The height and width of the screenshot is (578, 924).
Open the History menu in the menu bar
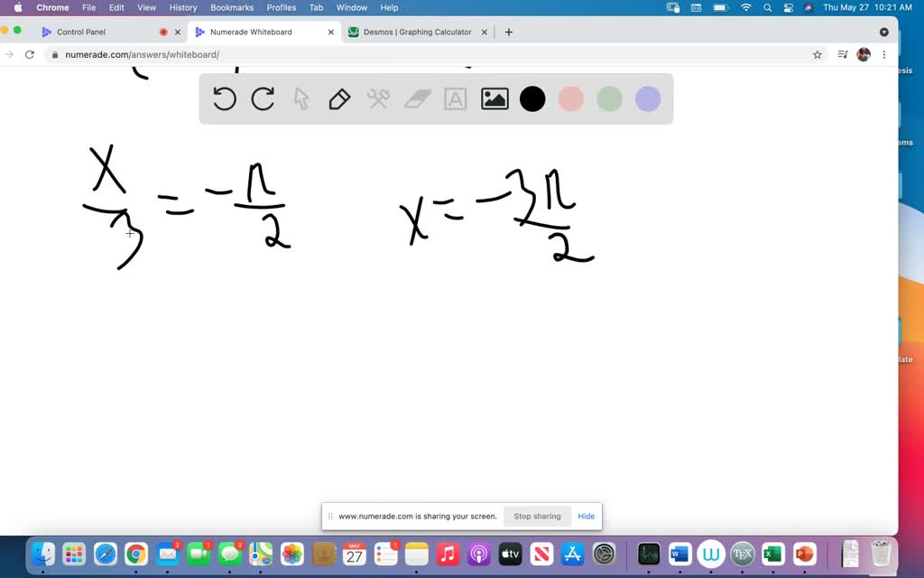point(183,7)
